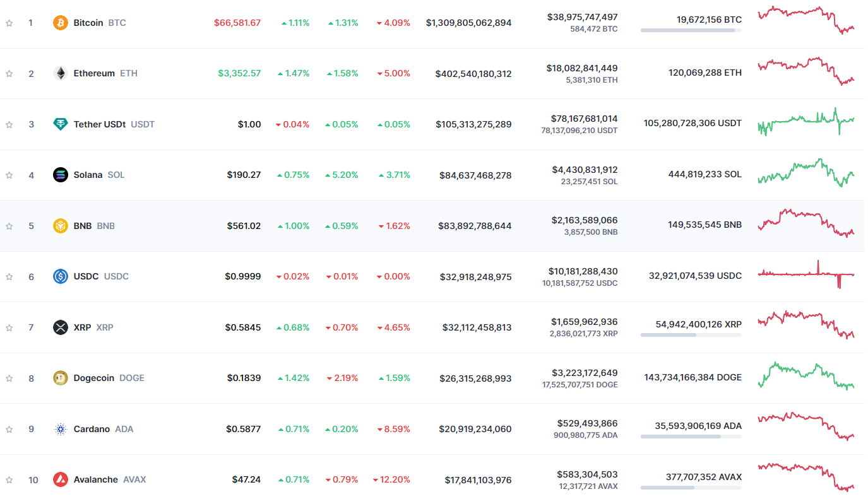Star Ethereum to add to watchlist
Image resolution: width=868 pixels, height=499 pixels.
(9, 73)
